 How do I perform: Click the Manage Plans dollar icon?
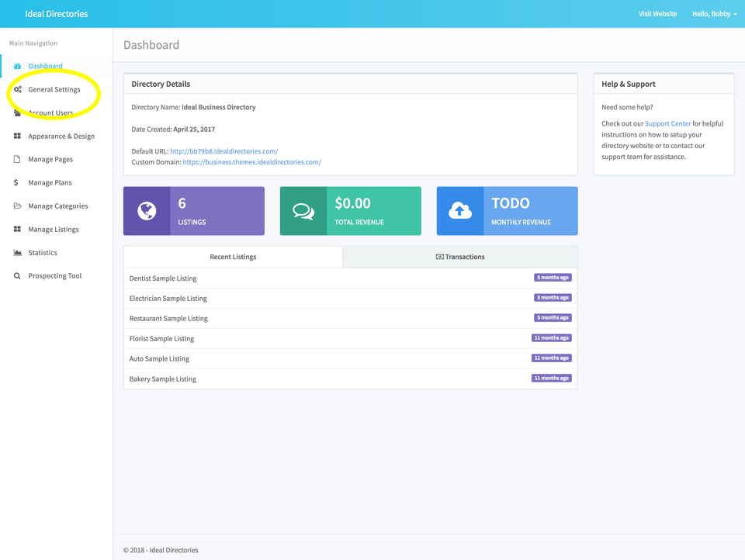coord(17,183)
